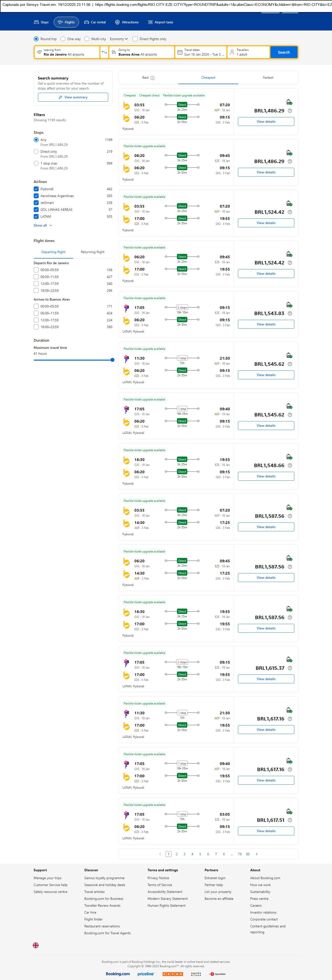Click the baggage icon on the first flight result
Image resolution: width=332 pixels, height=980 pixels.
[x=289, y=102]
